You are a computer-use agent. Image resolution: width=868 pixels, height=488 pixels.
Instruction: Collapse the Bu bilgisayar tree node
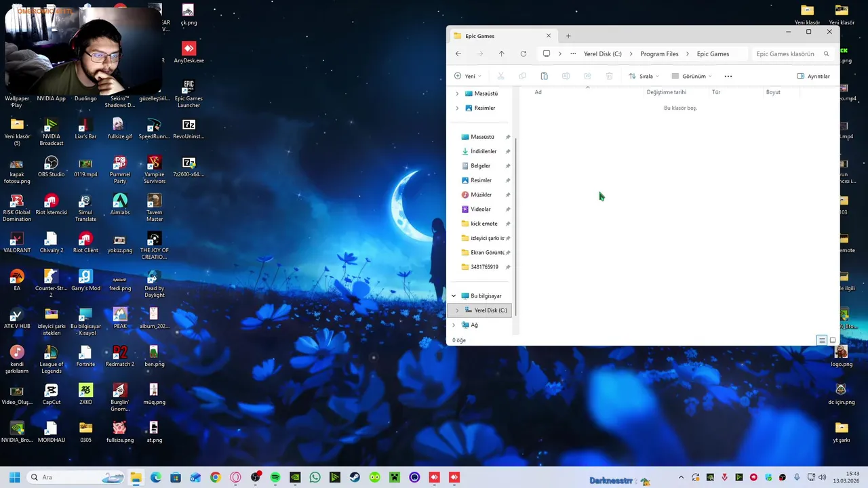point(454,296)
